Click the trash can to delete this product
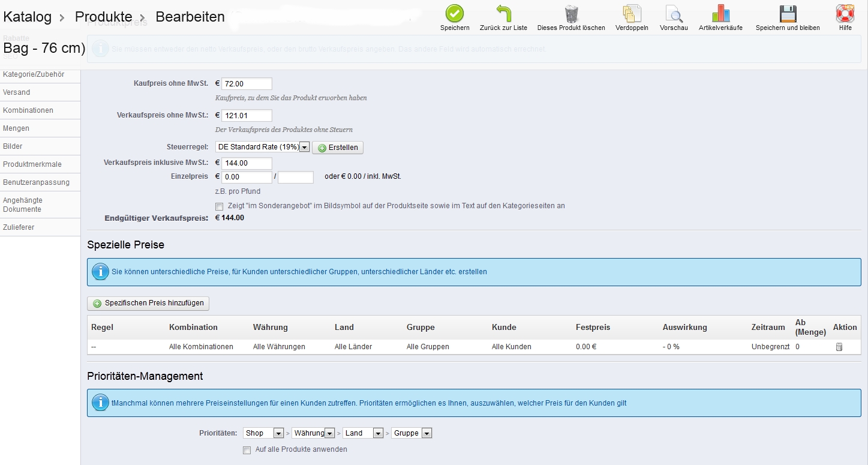Image resolution: width=868 pixels, height=465 pixels. coord(571,13)
